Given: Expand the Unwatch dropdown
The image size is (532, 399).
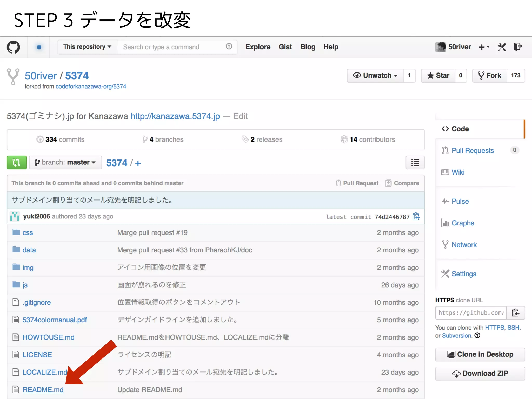Looking at the screenshot, I should tap(375, 76).
